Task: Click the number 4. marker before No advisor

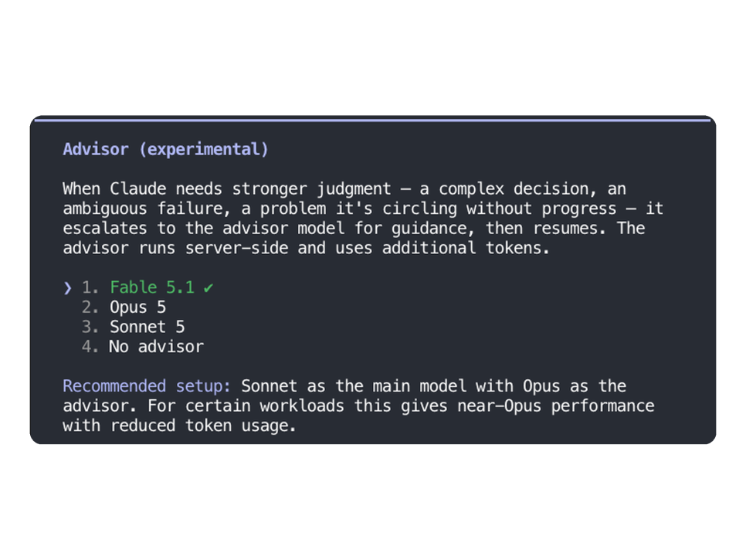Action: click(x=90, y=347)
